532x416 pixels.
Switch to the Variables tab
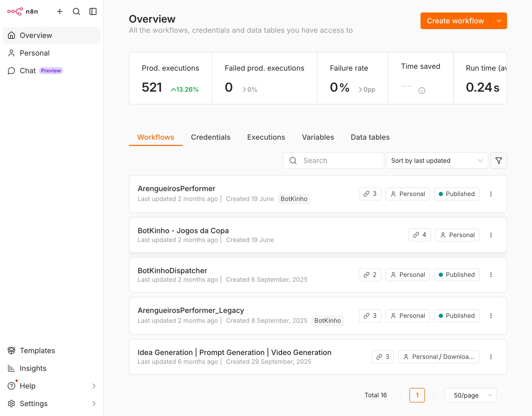[x=318, y=137]
